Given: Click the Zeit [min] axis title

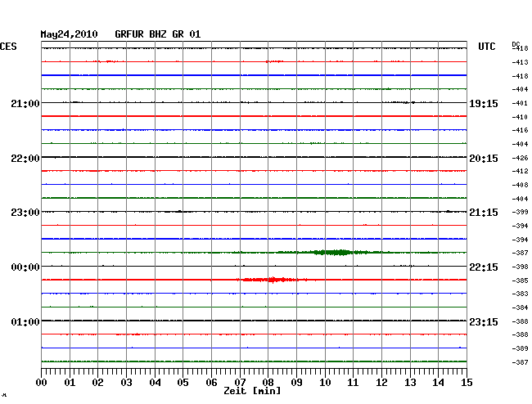Looking at the screenshot, I should tap(252, 391).
